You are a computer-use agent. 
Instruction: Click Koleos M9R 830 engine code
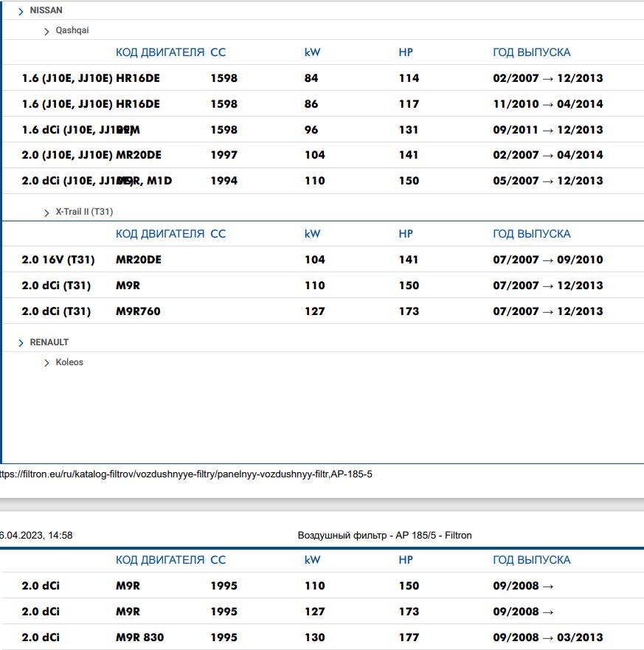(x=139, y=637)
